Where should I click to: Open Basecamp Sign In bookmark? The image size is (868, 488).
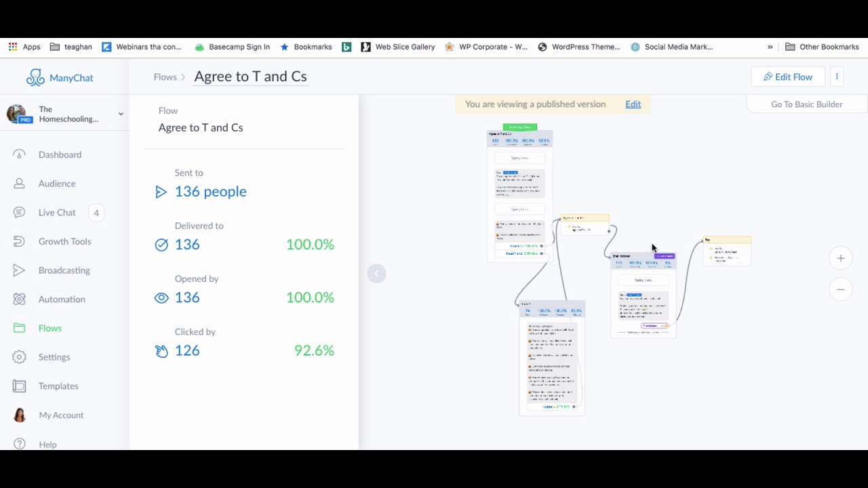tap(232, 47)
